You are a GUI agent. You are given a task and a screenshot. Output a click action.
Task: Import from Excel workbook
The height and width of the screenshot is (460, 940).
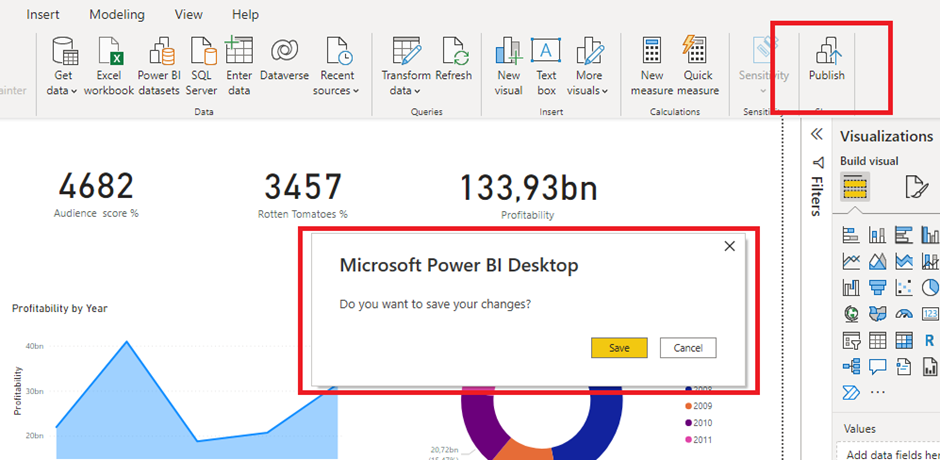109,66
